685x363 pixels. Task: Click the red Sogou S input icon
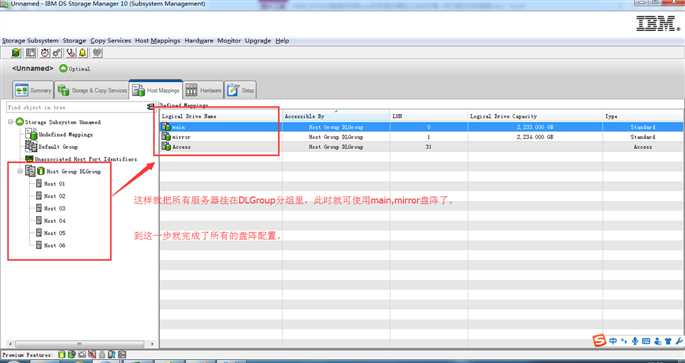point(599,340)
